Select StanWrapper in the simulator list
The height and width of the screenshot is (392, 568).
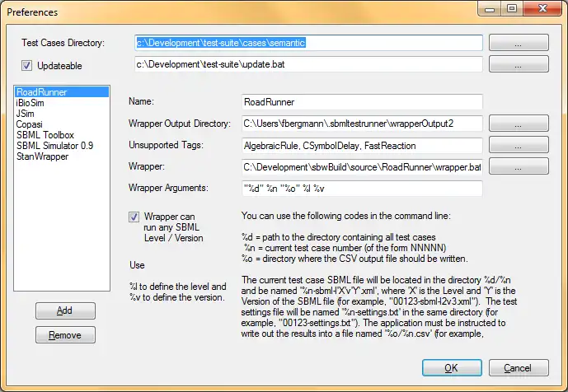62,156
